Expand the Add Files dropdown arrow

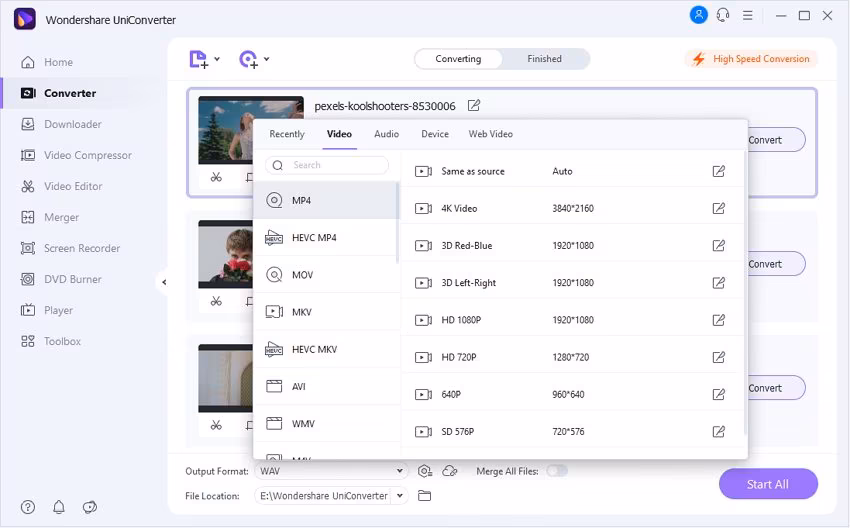(x=217, y=59)
